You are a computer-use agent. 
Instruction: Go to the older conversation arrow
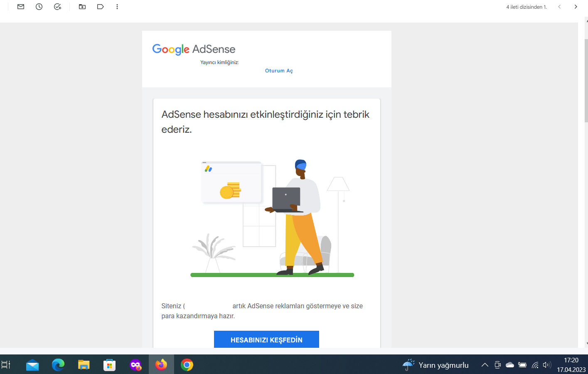click(576, 7)
